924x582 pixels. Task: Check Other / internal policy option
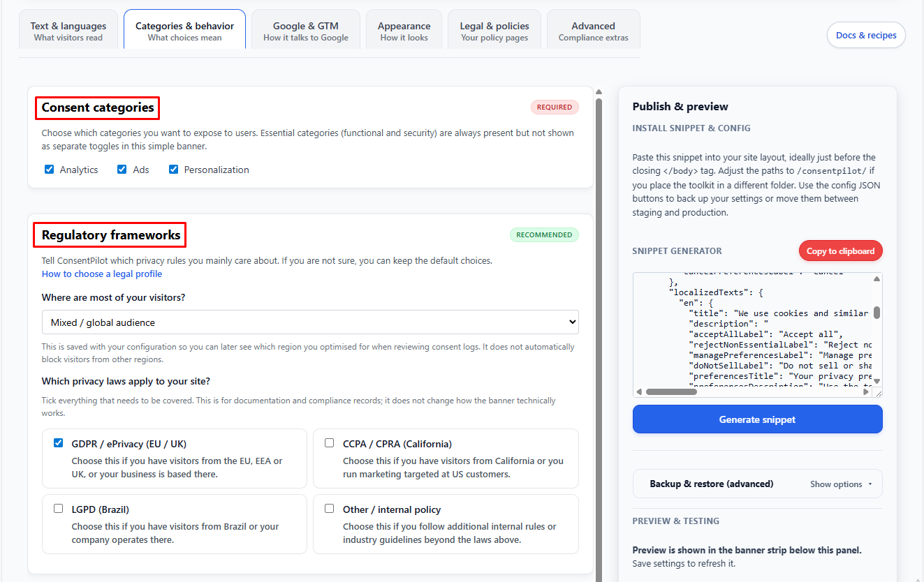tap(330, 509)
